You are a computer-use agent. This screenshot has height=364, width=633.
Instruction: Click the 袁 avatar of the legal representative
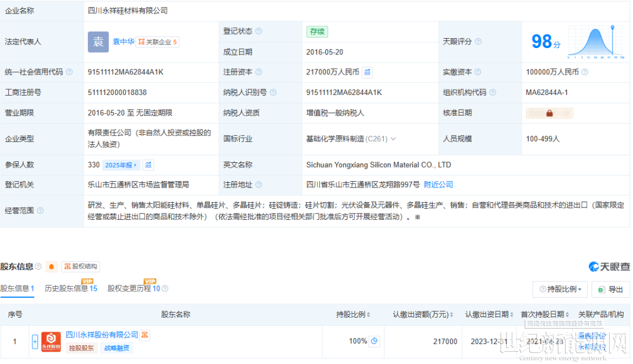[x=98, y=42]
